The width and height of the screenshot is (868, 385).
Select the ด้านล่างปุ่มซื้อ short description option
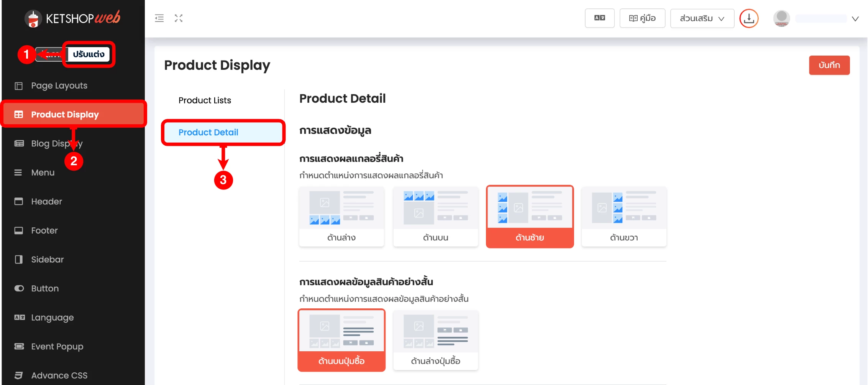435,340
